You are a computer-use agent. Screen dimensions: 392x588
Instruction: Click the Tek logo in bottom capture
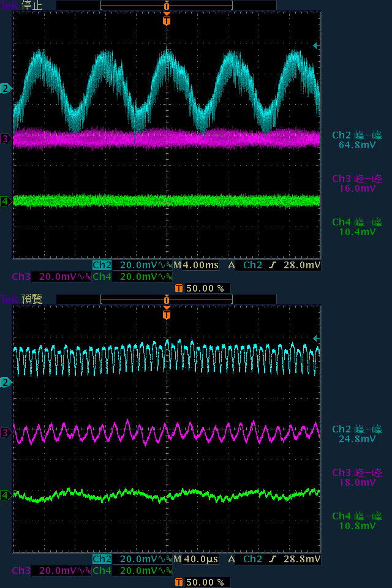(10, 300)
